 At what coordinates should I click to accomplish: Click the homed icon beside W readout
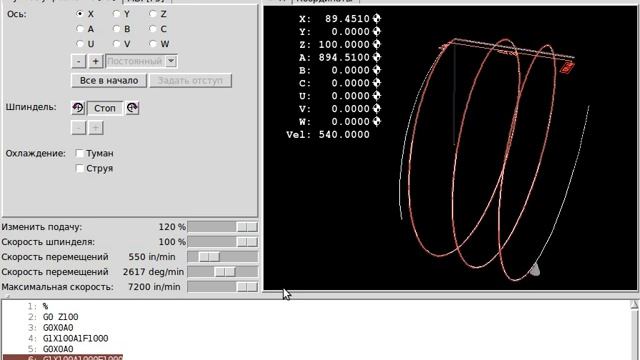click(376, 121)
